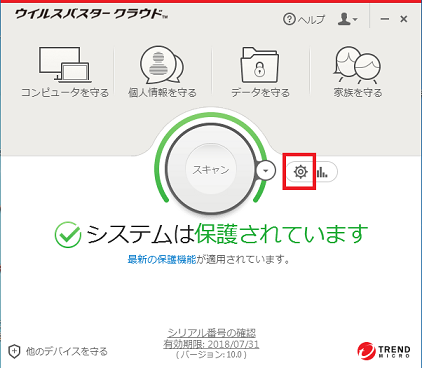The height and width of the screenshot is (368, 422).
Task: Click the version text (バージョン:10.0)
Action: 211,355
